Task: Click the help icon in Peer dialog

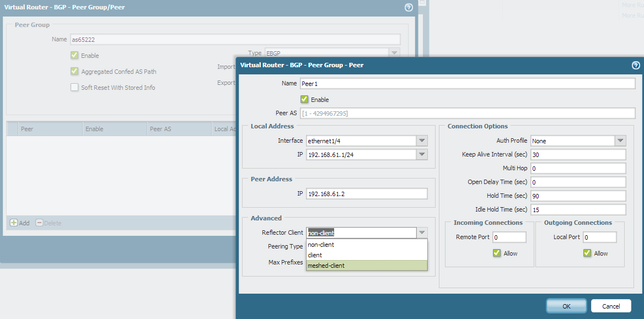Action: point(635,65)
